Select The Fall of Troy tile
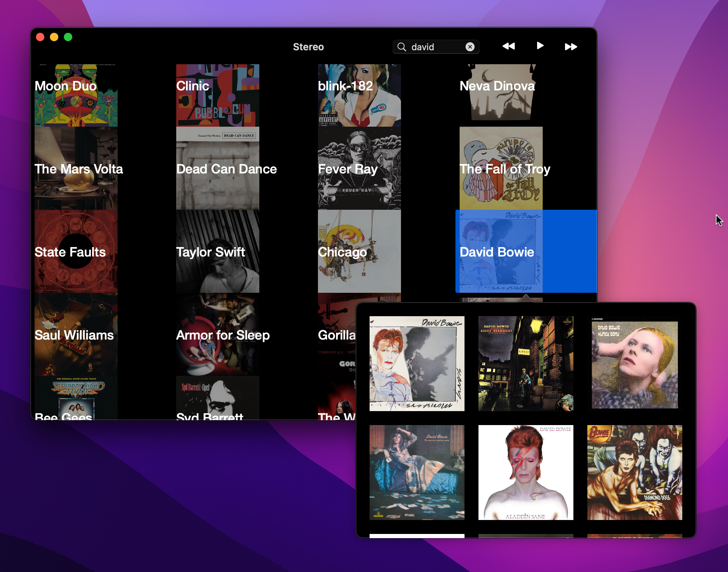Viewport: 728px width, 572px height. click(501, 168)
